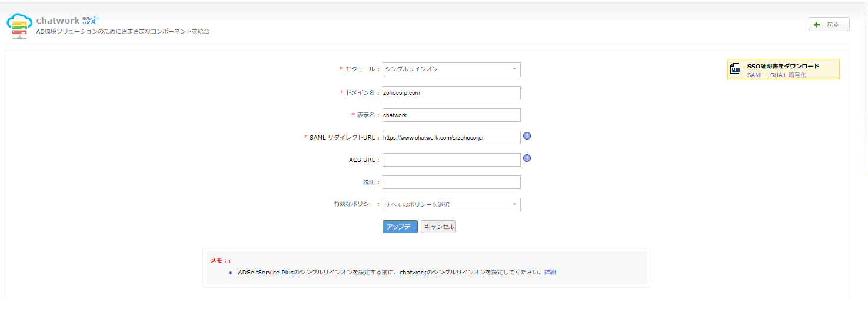Click the アップデート button
The height and width of the screenshot is (312, 868).
(x=400, y=227)
